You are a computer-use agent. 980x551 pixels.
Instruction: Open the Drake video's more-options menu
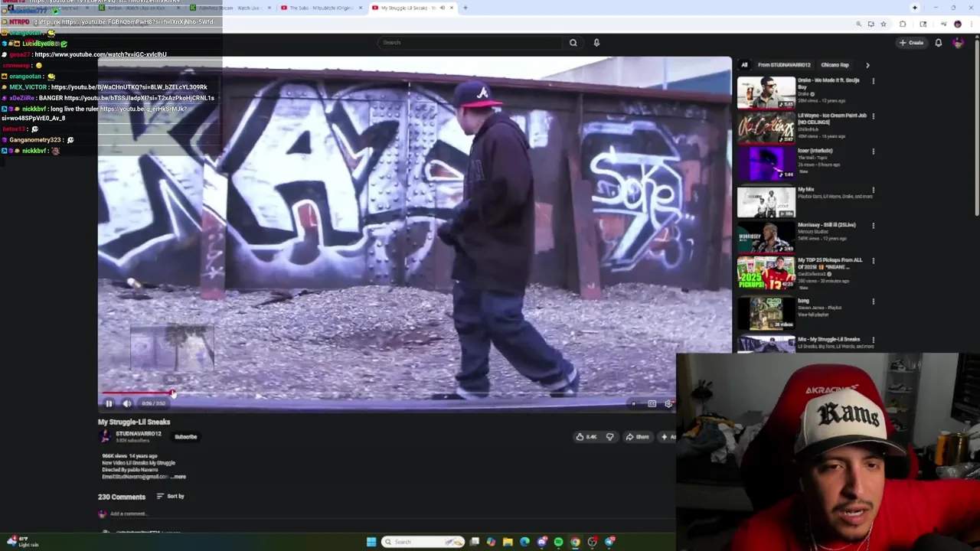[873, 81]
